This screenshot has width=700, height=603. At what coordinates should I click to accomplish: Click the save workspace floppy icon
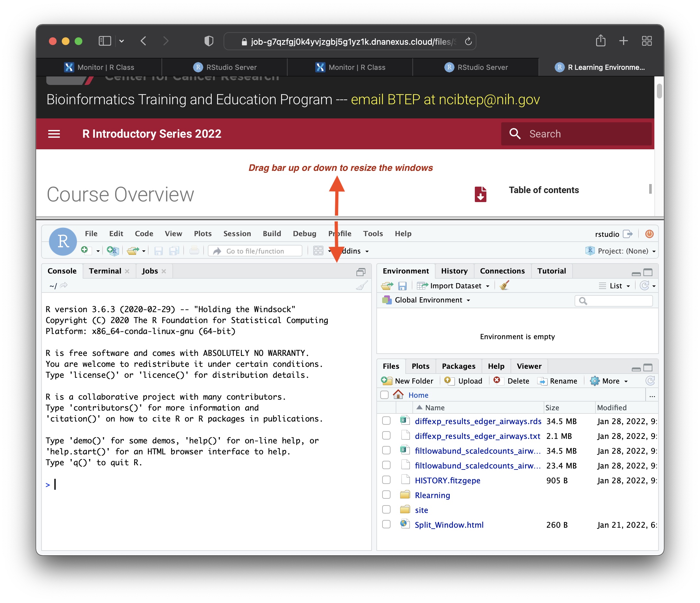402,286
